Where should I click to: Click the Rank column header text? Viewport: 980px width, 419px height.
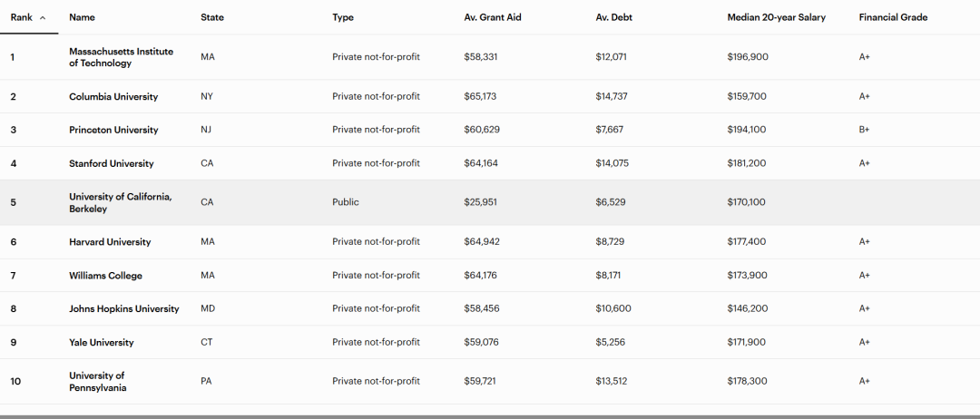click(x=22, y=17)
